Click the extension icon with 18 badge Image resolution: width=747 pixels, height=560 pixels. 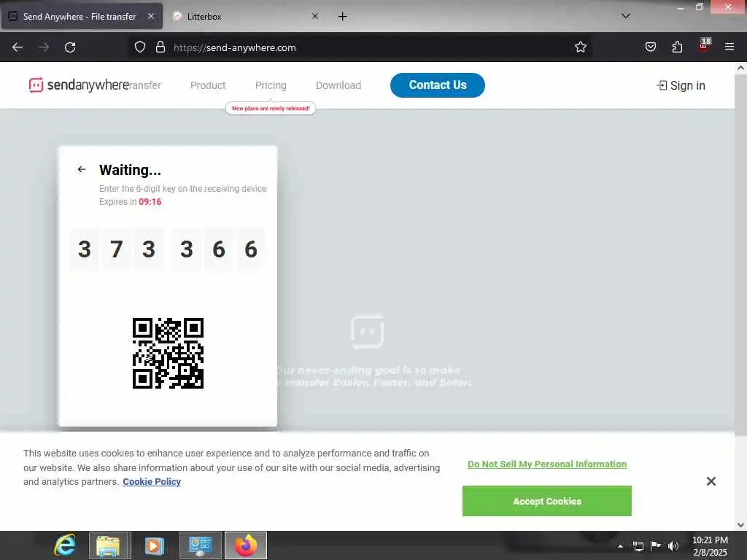click(x=704, y=45)
